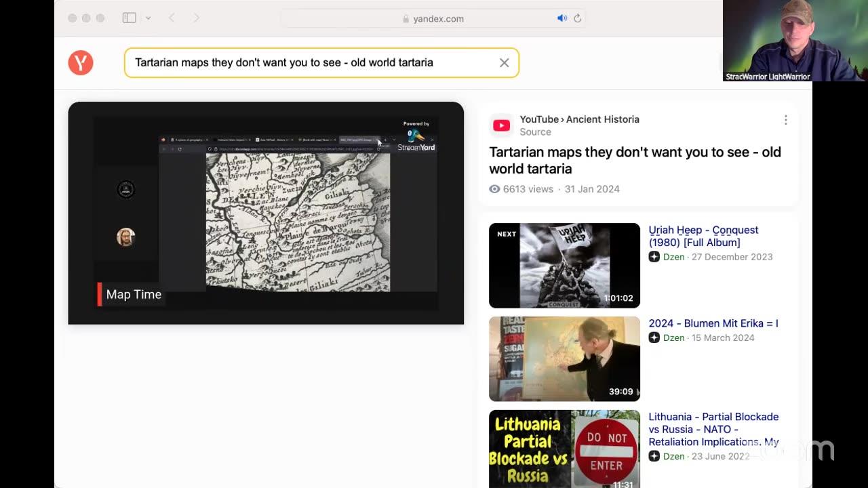Open the YouTube › Ancient Historia source link
The height and width of the screenshot is (488, 868).
click(x=579, y=119)
